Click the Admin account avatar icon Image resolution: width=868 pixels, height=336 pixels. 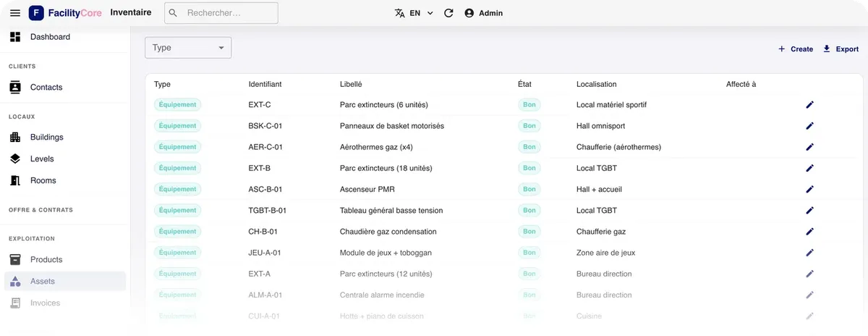469,13
